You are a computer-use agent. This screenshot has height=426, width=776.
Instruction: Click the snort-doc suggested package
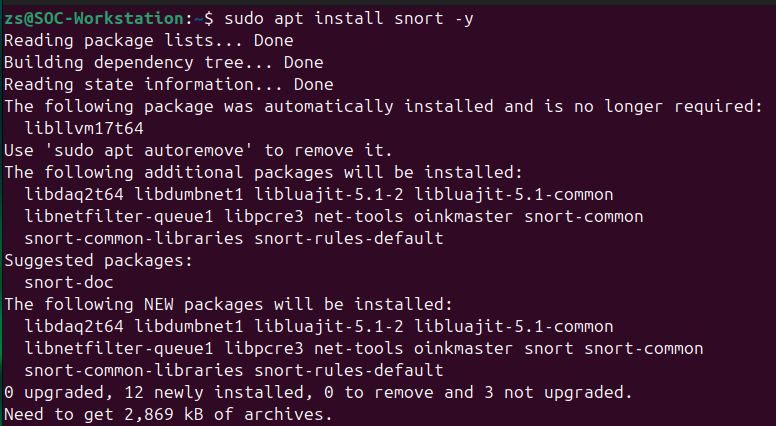pyautogui.click(x=69, y=283)
